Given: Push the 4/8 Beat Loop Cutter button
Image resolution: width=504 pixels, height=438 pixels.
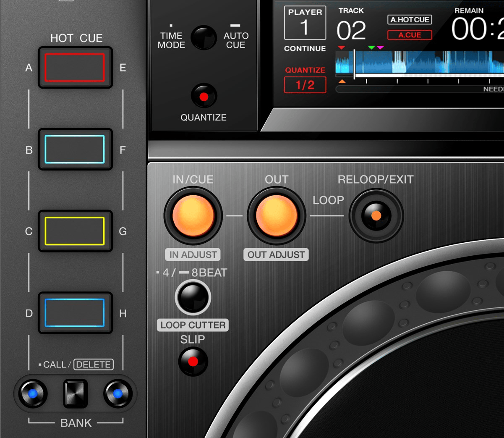Looking at the screenshot, I should (193, 297).
